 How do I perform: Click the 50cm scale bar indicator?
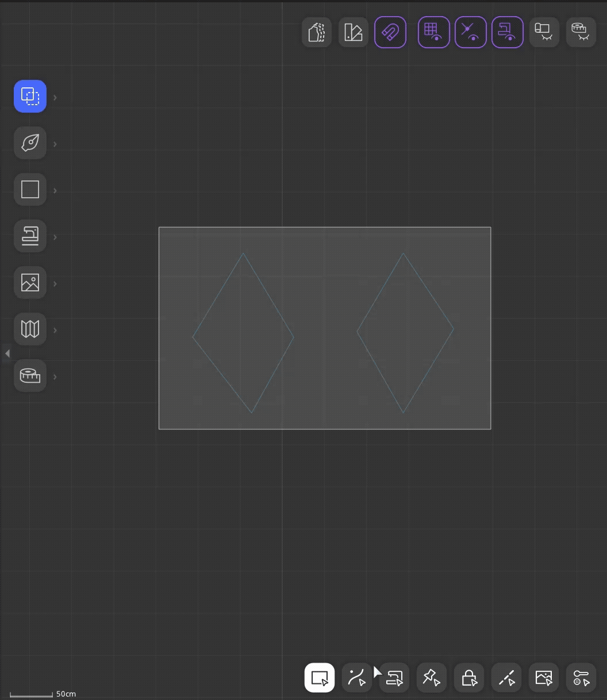click(43, 694)
